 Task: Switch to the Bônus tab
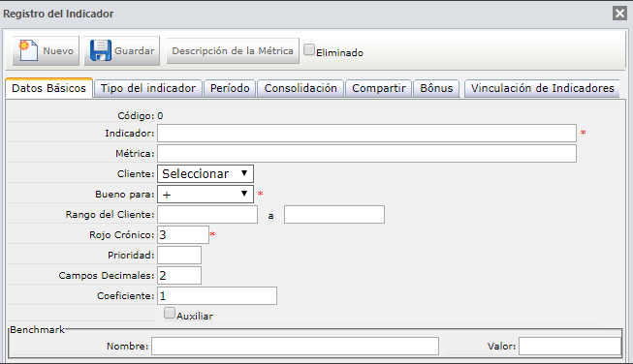(436, 88)
